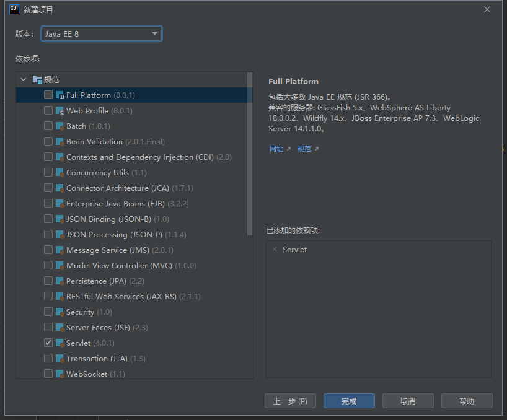Click the 规范 folder icon

tap(37, 79)
